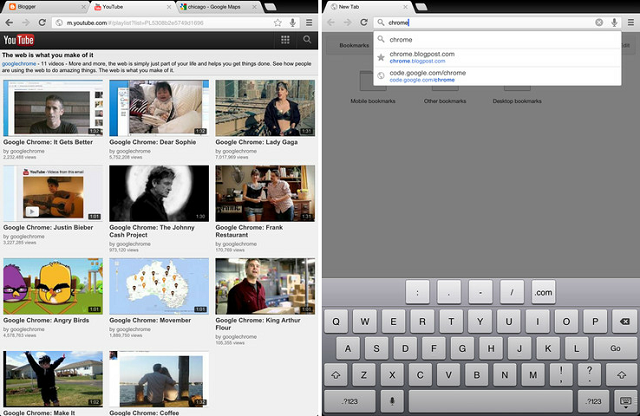Open the YouTube apps grid icon

(x=285, y=40)
